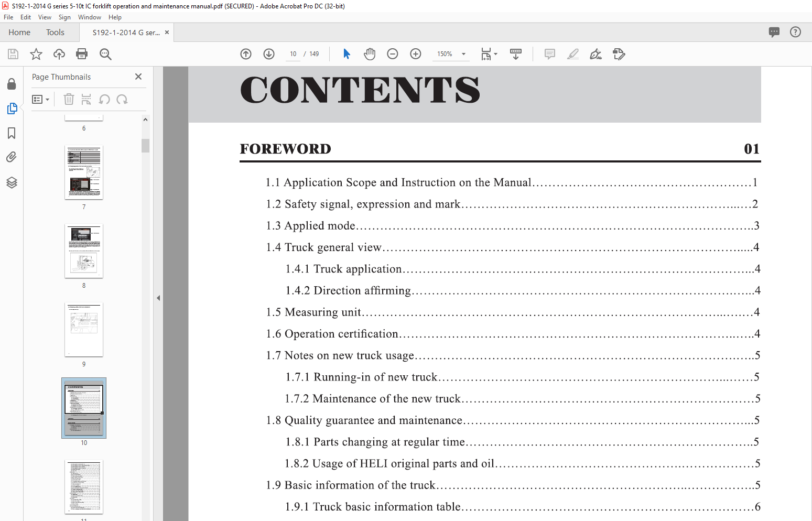Image resolution: width=812 pixels, height=521 pixels.
Task: Open the comments chat bubble icon
Action: tap(774, 32)
